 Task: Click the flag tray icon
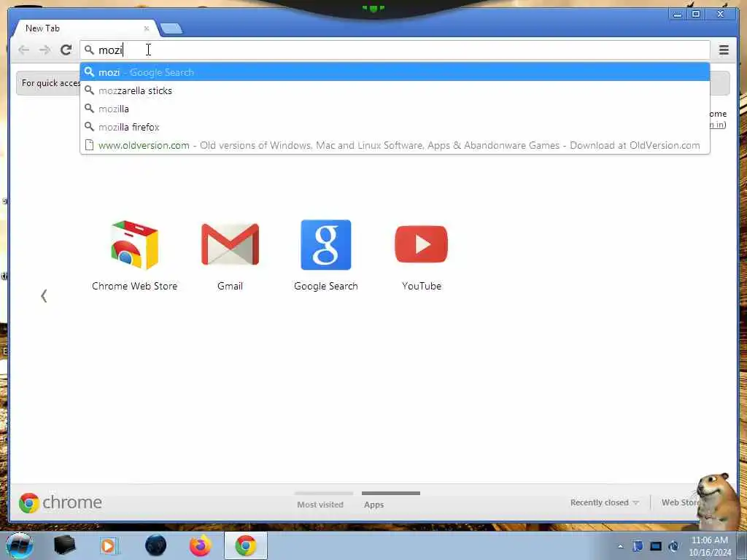pos(638,546)
